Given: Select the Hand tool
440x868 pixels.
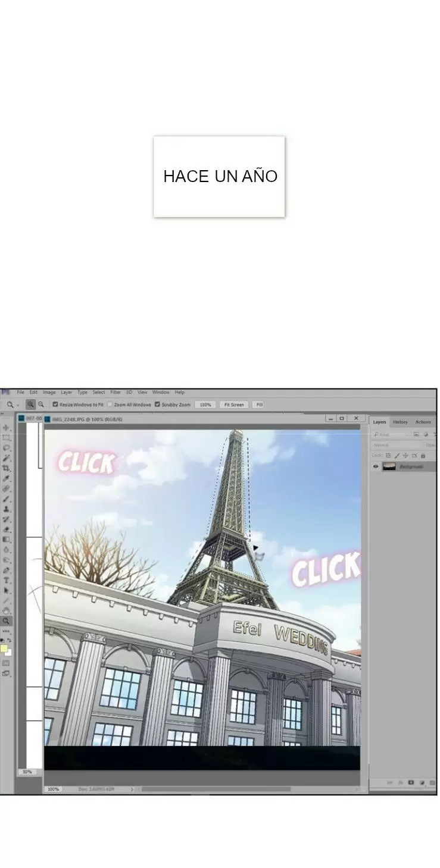Looking at the screenshot, I should [6, 610].
